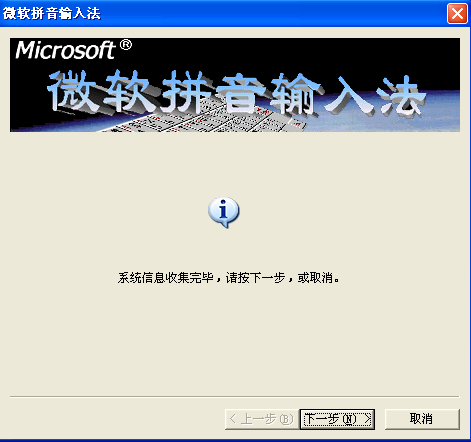Click the blue earth horizon in the banner
The image size is (471, 442).
click(x=383, y=122)
